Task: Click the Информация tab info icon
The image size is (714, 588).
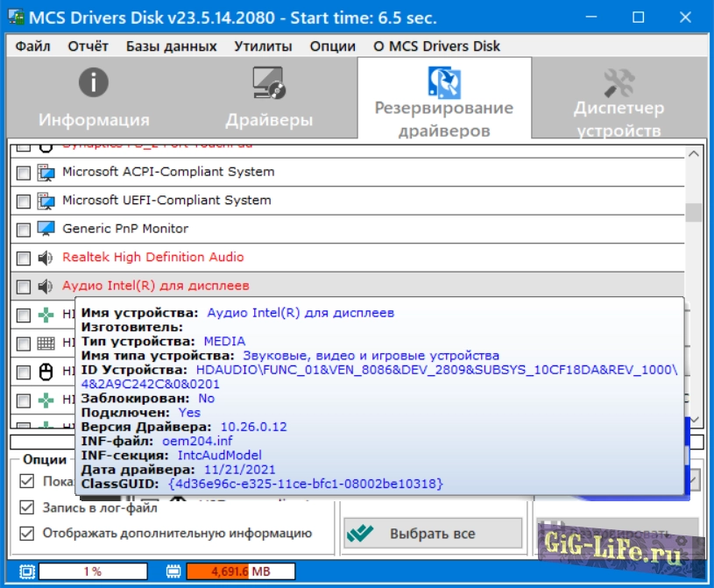Action: [94, 83]
